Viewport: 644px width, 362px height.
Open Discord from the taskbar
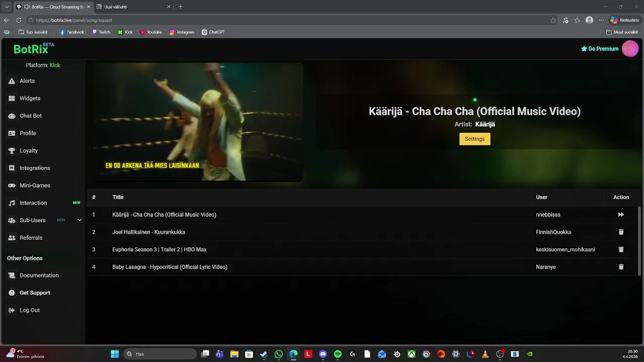(323, 354)
